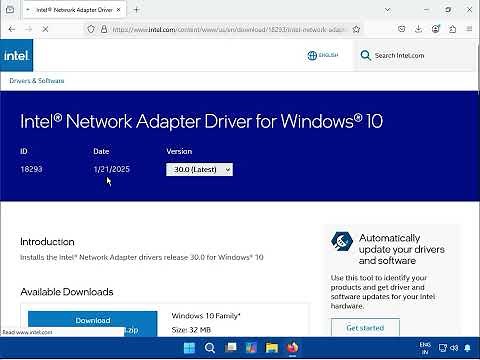
Task: Open the list all tabs chevron
Action: click(387, 10)
